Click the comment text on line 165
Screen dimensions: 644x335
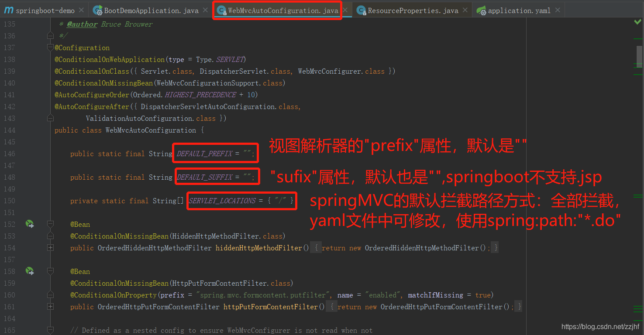pos(221,330)
